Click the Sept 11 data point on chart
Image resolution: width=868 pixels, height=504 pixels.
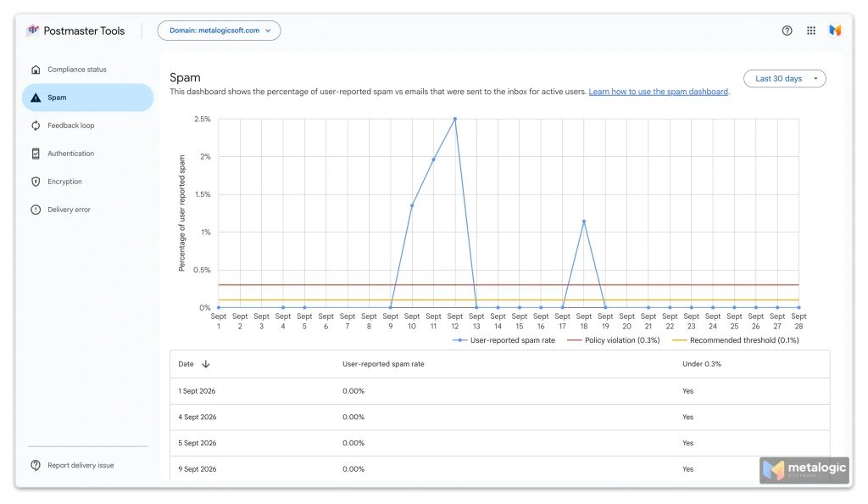tap(433, 160)
